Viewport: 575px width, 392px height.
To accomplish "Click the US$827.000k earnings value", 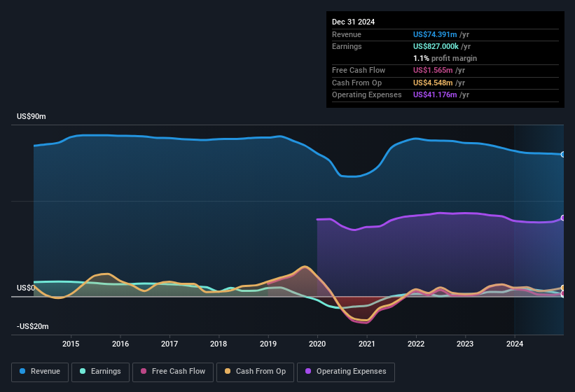I will pos(436,46).
